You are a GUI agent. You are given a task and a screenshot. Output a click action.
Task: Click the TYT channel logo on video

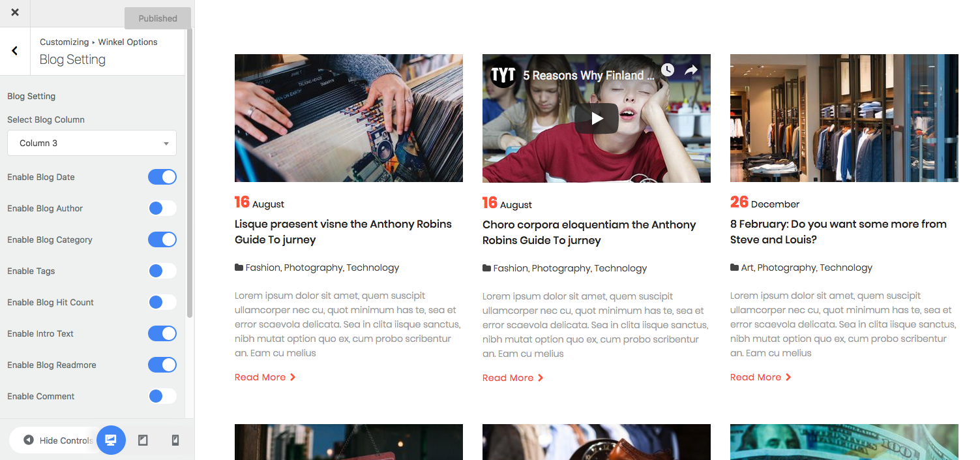tap(503, 76)
